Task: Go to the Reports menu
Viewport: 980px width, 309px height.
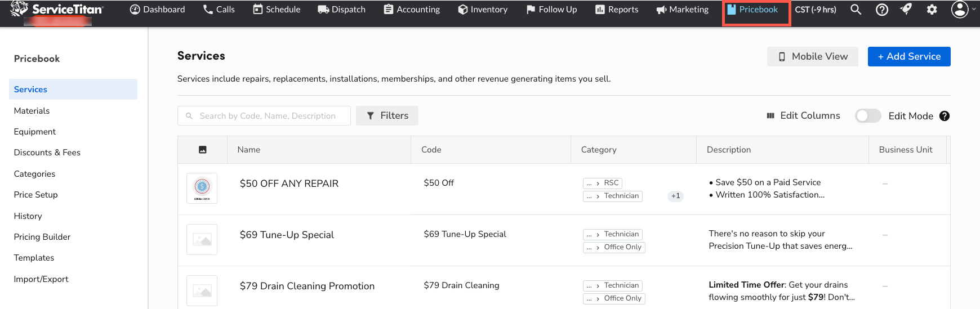Action: 617,10
